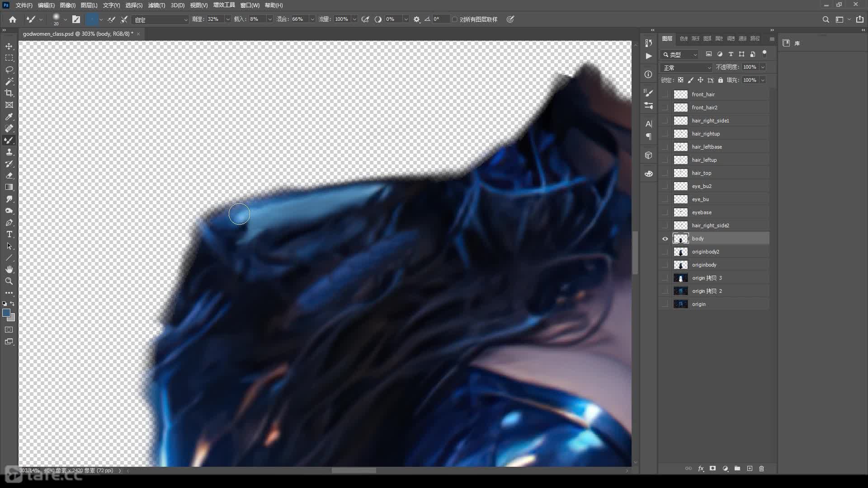Show the originbody2 layer
The image size is (868, 488).
(x=665, y=252)
